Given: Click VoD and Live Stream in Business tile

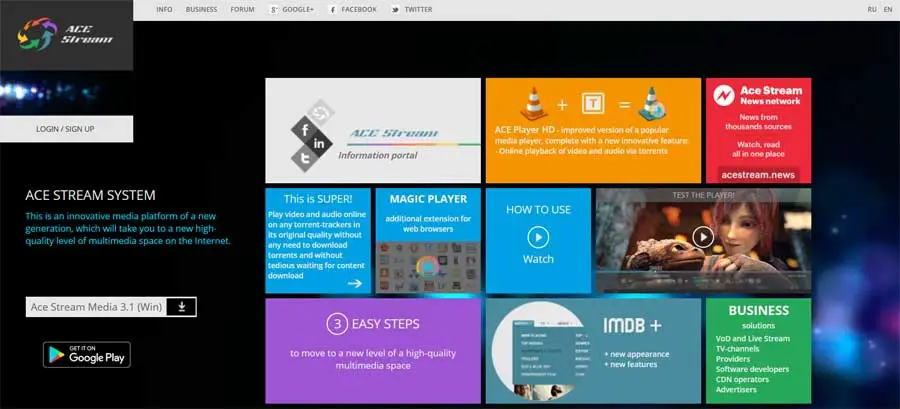Looking at the screenshot, I should coord(752,339).
